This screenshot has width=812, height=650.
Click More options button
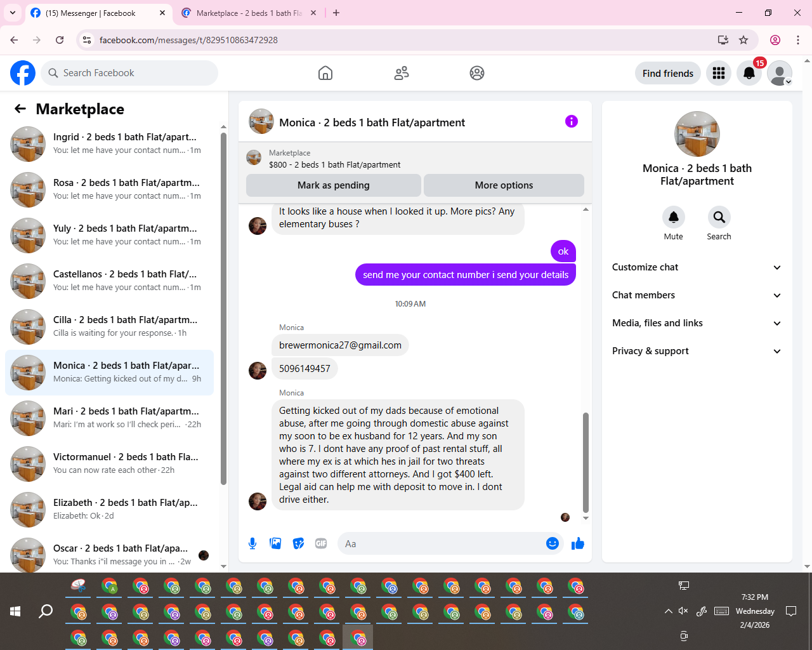(504, 185)
